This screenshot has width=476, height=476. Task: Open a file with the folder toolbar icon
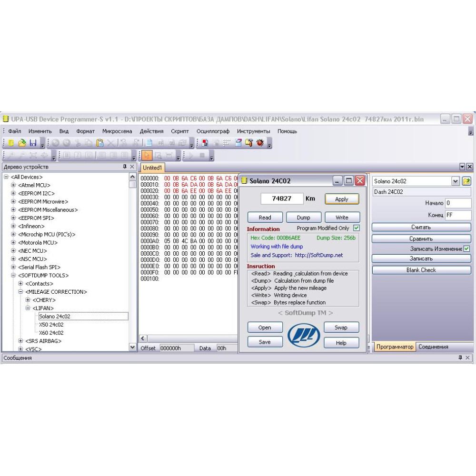click(22, 143)
